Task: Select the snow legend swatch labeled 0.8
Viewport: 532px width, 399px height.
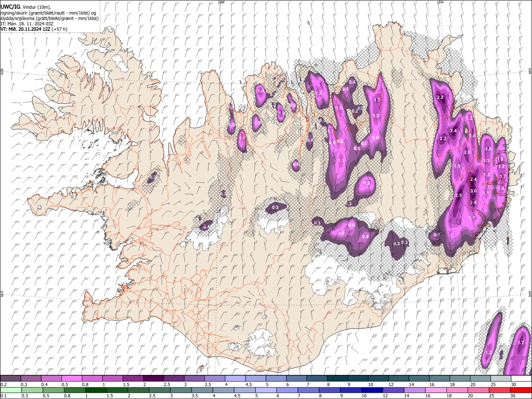Action: tap(92, 378)
